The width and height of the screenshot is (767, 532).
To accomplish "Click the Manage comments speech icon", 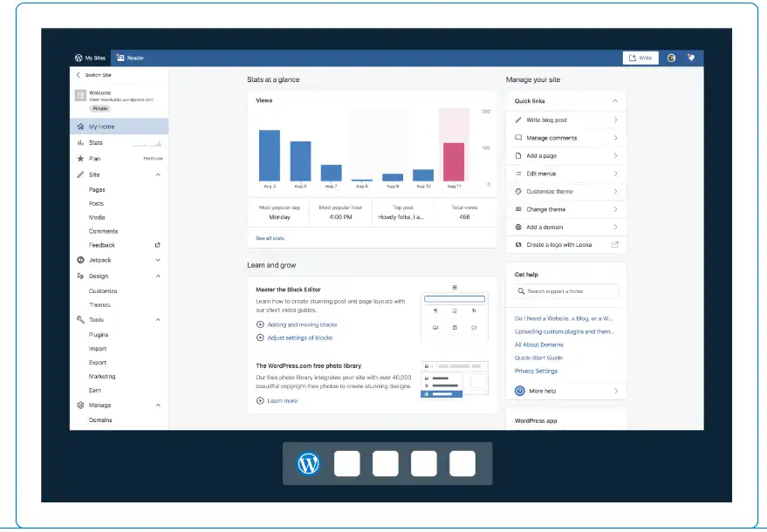I will 518,138.
